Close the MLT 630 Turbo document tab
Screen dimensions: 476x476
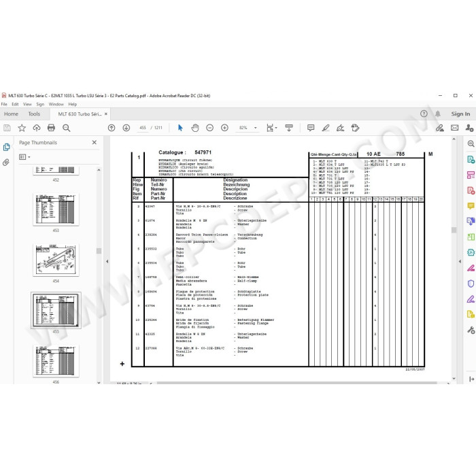point(106,114)
